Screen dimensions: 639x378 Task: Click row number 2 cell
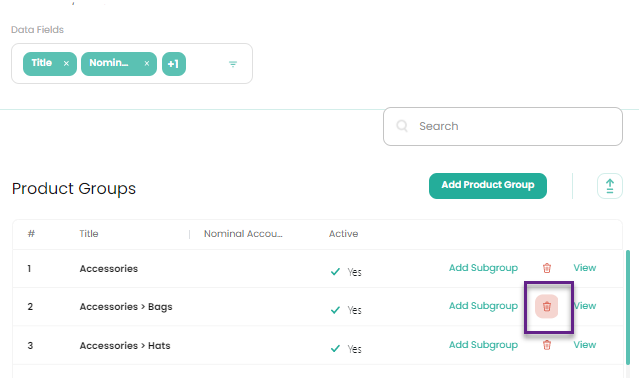coord(30,307)
